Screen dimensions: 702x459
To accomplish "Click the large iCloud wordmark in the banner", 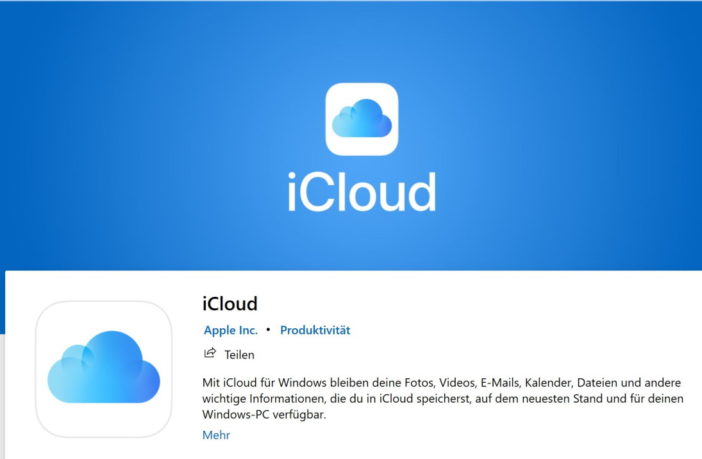I will tap(362, 192).
